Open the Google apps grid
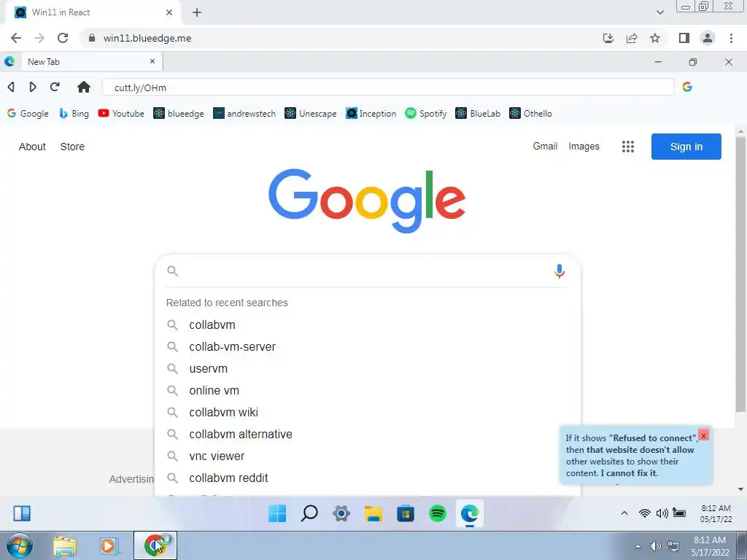Viewport: 747px width, 560px height. pyautogui.click(x=628, y=147)
